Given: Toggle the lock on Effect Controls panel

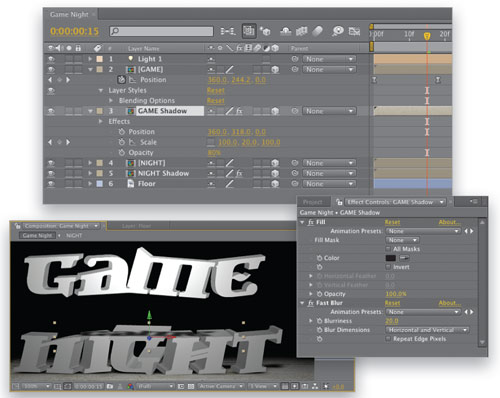Looking at the screenshot, I should point(339,202).
